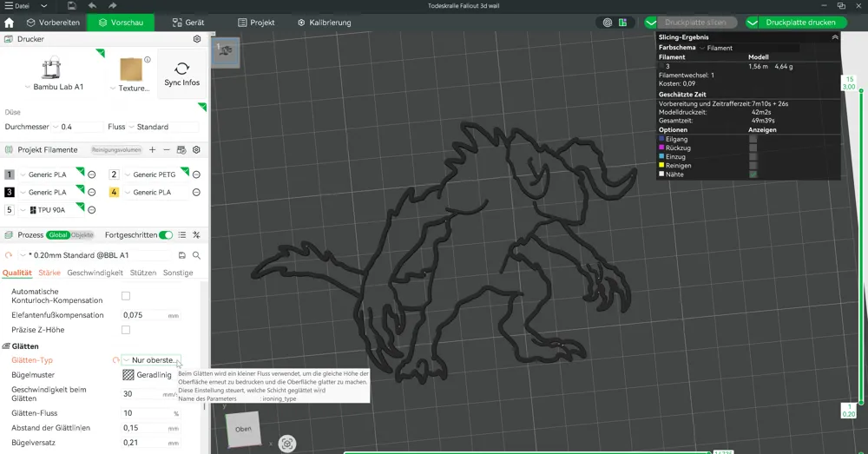
Task: Open Durchmesser 0.4 nozzle dropdown
Action: [x=77, y=127]
